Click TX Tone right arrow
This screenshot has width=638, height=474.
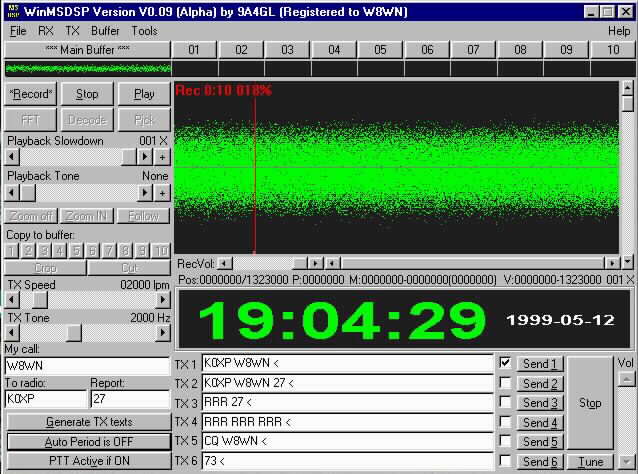coord(163,333)
